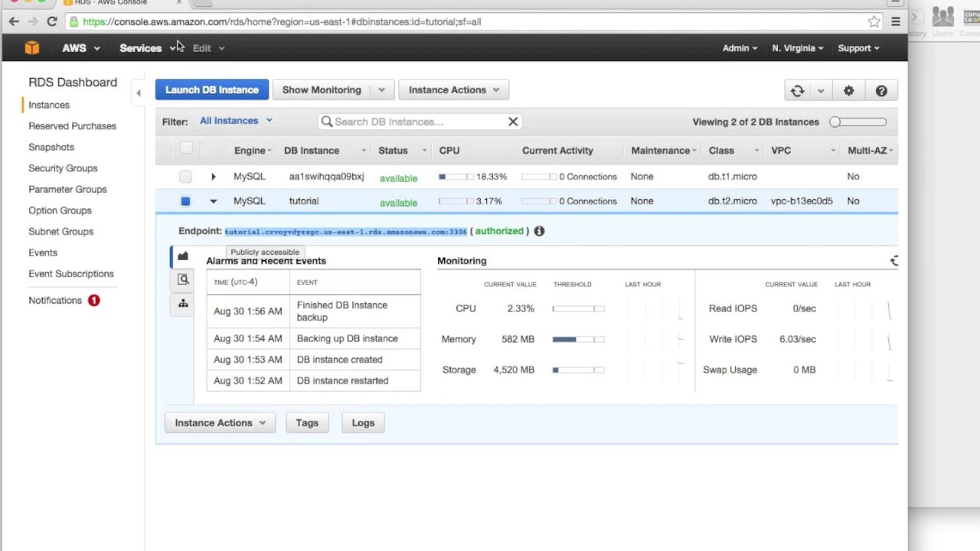Open the Services menu
Viewport: 980px width, 551px height.
click(147, 48)
